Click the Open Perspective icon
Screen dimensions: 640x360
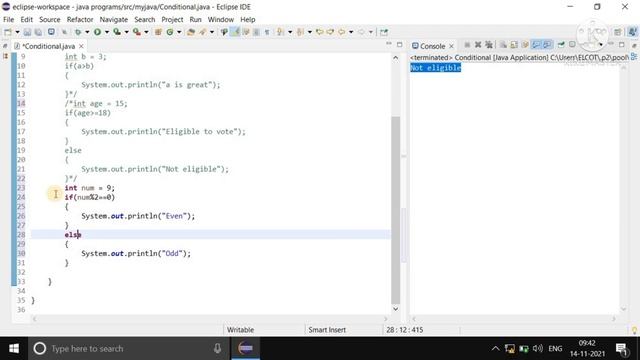[618, 32]
